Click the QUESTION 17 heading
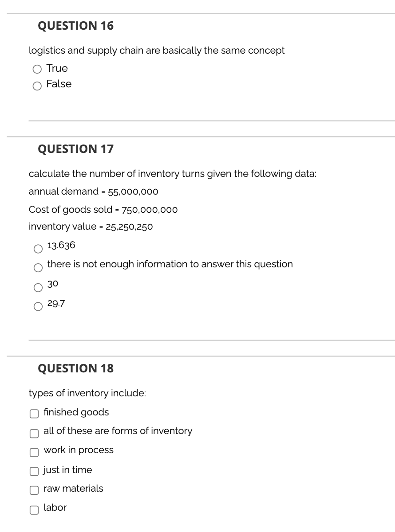Screen dimensions: 395x532 point(75,149)
